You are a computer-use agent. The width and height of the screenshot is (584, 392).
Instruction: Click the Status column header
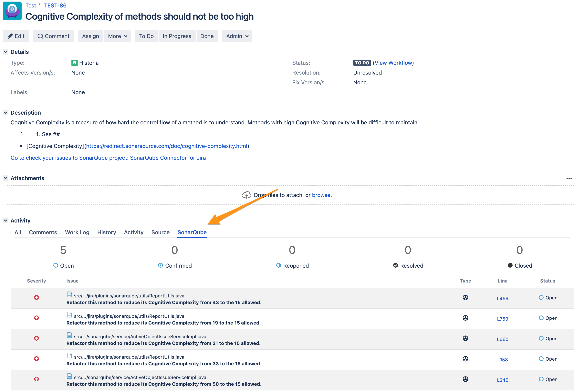547,281
